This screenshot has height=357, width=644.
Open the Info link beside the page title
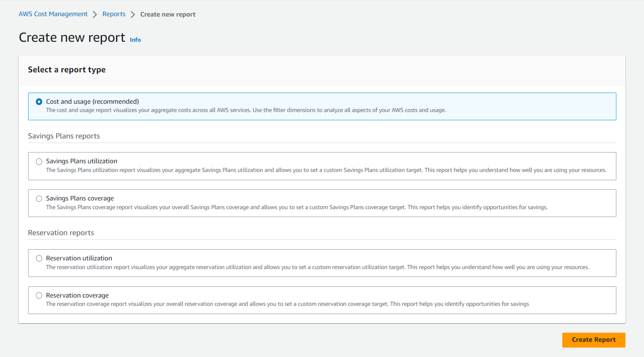coord(135,39)
